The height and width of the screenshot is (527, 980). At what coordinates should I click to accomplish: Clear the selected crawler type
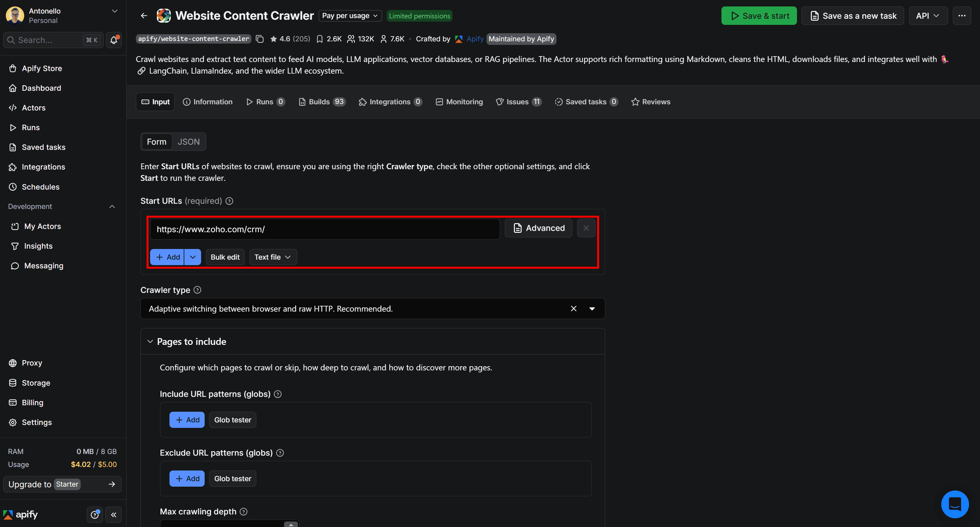tap(573, 309)
